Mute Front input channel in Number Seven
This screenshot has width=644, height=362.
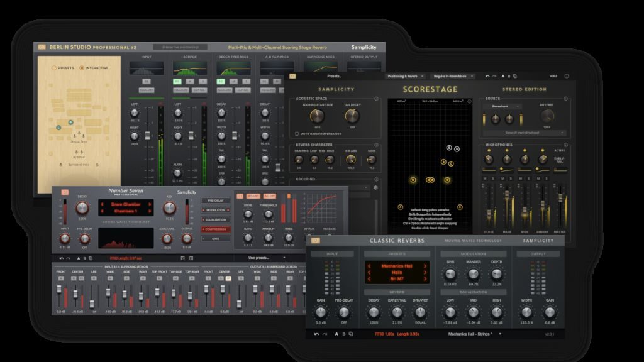click(61, 278)
